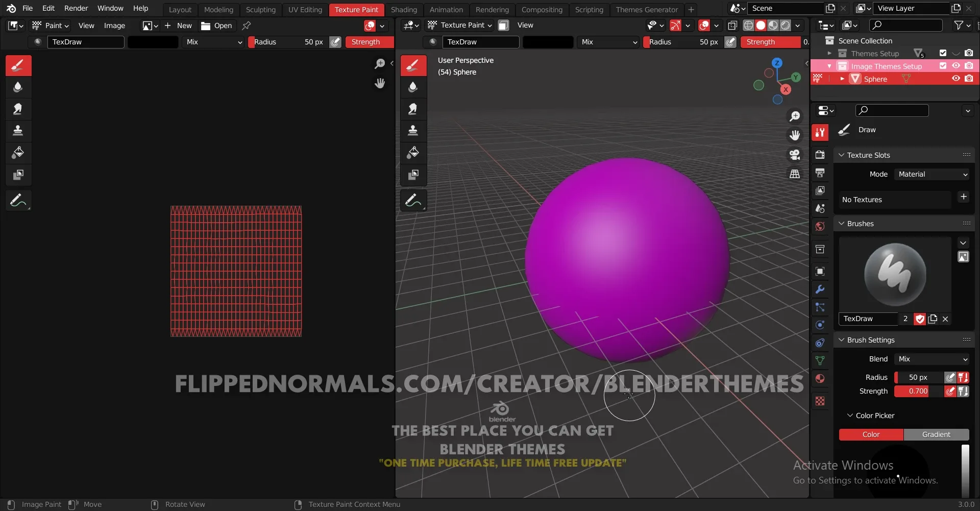The image size is (980, 511).
Task: Toggle the fake user shield for TexDraw brush
Action: pyautogui.click(x=920, y=319)
